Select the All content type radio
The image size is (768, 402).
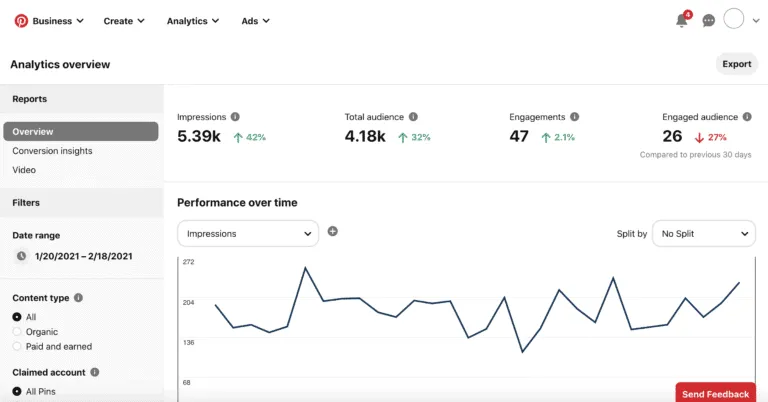(17, 317)
